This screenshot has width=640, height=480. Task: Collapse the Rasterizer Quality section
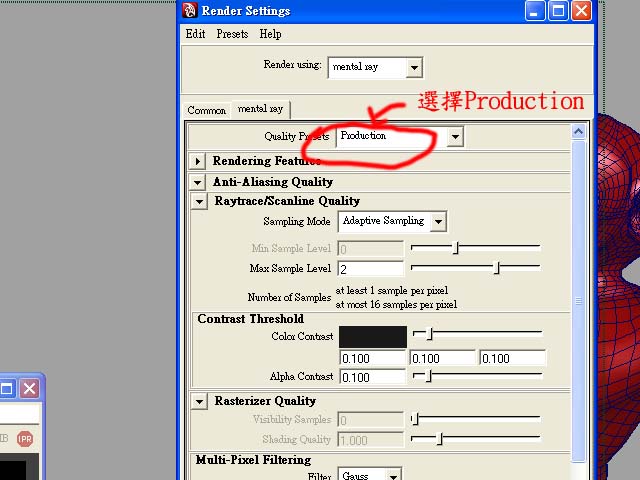coord(199,402)
